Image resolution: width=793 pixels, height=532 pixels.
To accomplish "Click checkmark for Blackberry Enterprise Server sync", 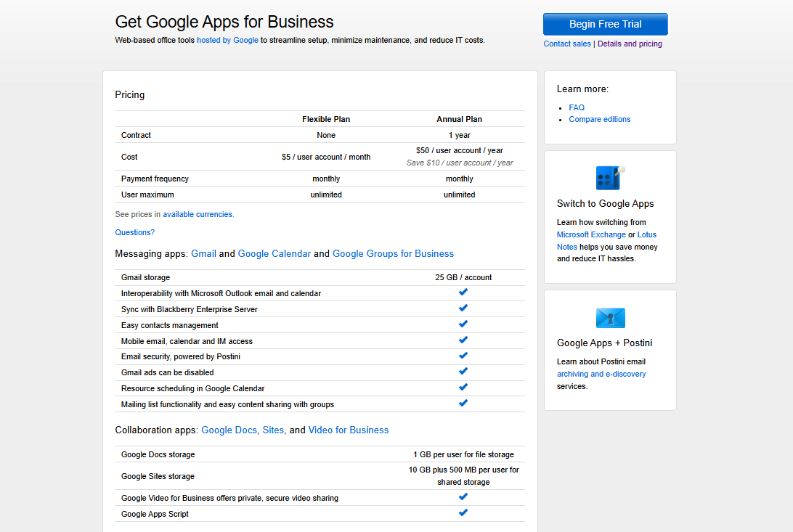I will 463,308.
